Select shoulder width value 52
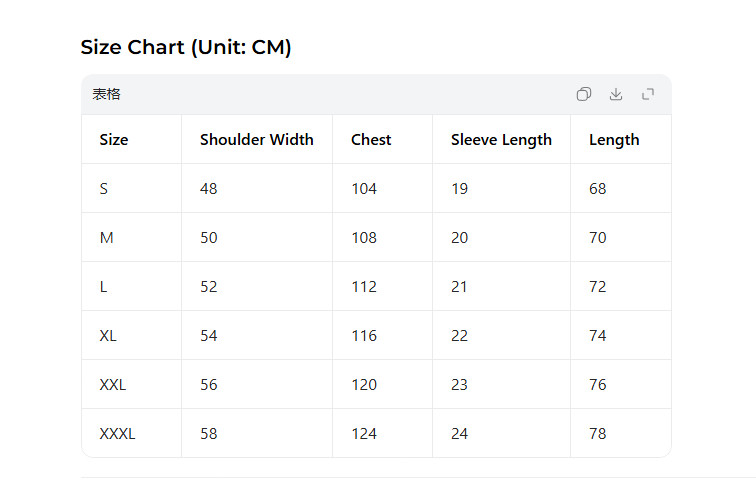The image size is (756, 497). coord(209,287)
